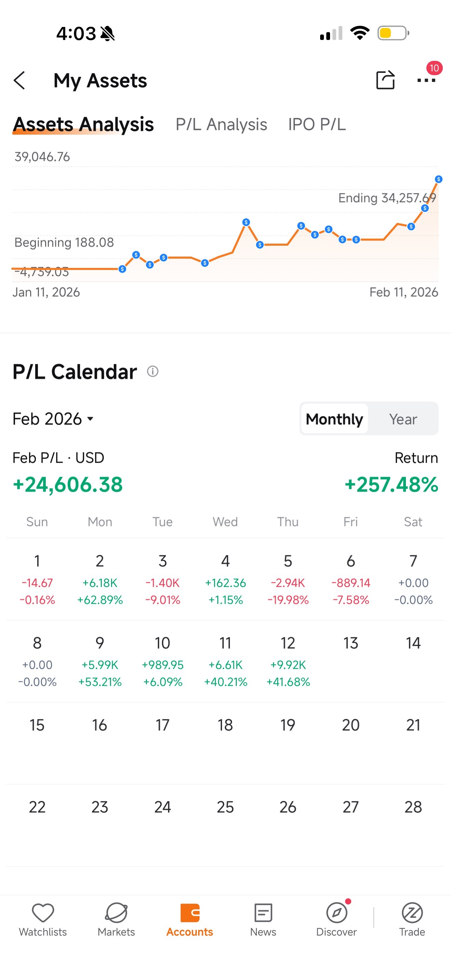This screenshot has width=451, height=980.
Task: Open the Discover compass icon
Action: [x=337, y=913]
